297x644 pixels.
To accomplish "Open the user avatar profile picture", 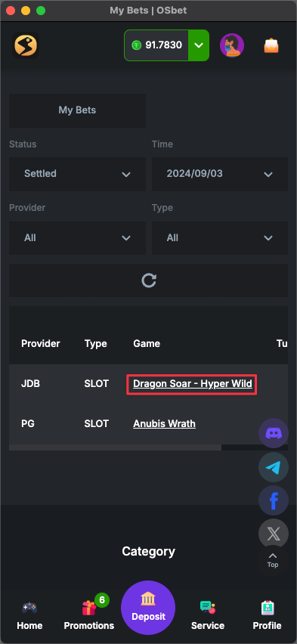I will (232, 45).
